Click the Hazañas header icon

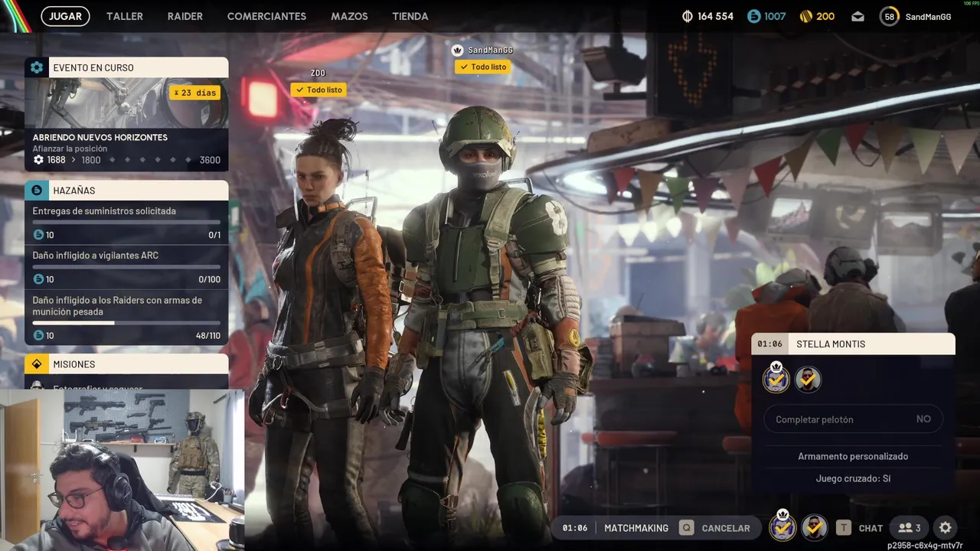click(37, 190)
